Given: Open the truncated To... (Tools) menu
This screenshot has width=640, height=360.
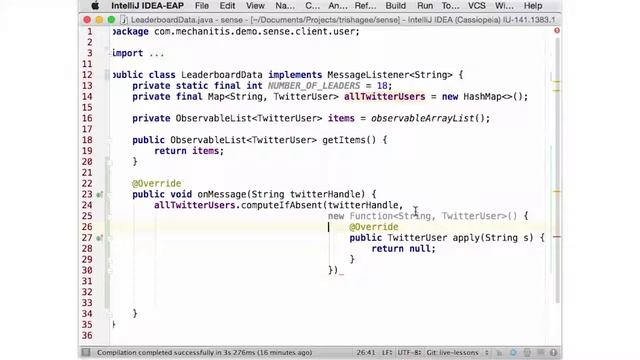Looking at the screenshot, I should click(450, 6).
